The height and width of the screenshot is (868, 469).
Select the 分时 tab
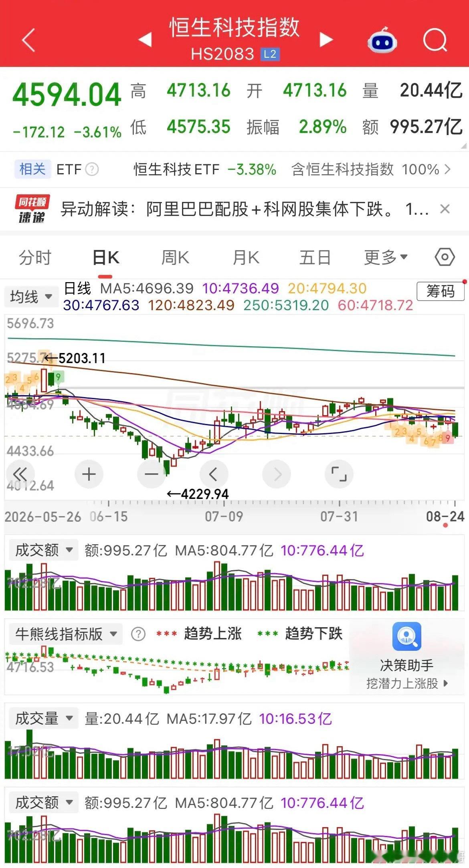tap(35, 257)
